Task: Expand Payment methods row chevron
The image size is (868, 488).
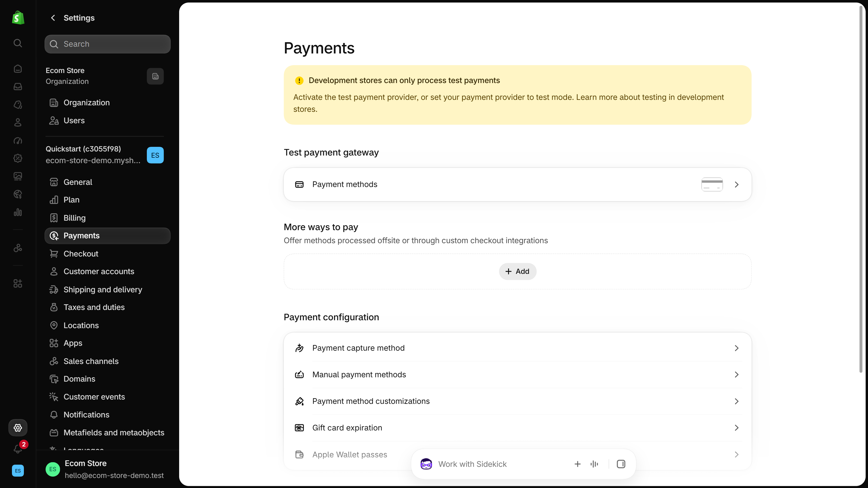Action: coord(737,184)
